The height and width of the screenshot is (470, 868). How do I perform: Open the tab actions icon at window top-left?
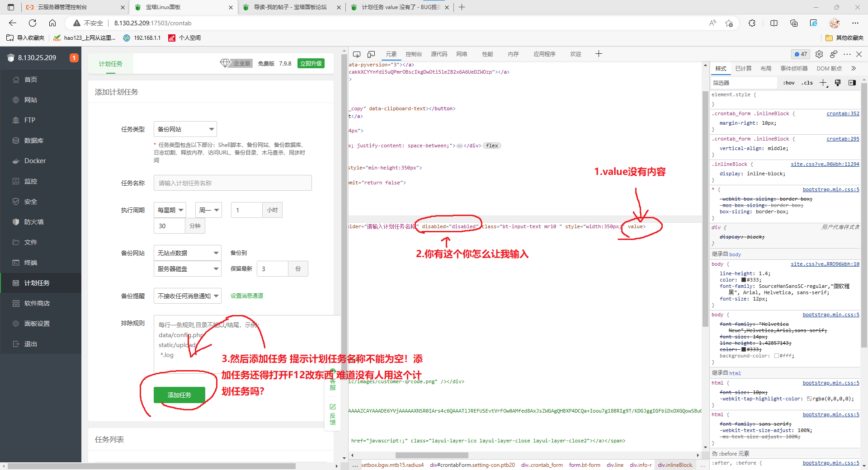point(11,7)
